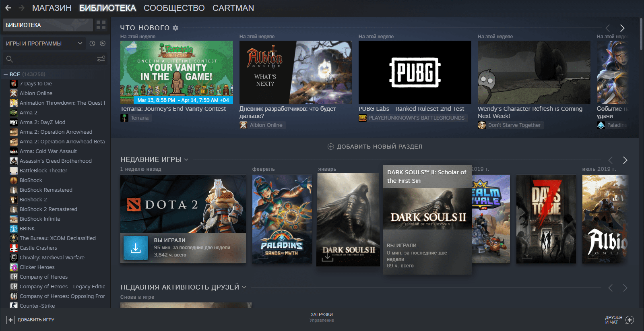The width and height of the screenshot is (644, 331).
Task: Click the Albion Online icon in the sidebar
Action: coord(14,93)
